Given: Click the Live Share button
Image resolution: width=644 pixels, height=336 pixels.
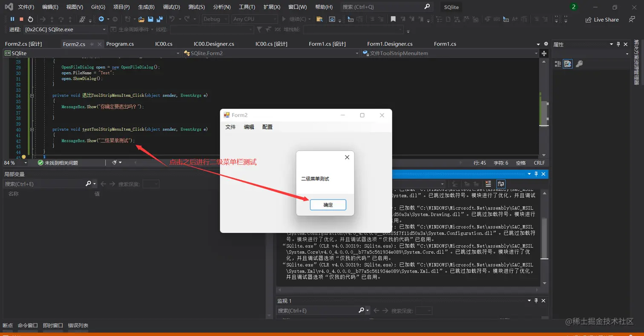Looking at the screenshot, I should point(602,20).
